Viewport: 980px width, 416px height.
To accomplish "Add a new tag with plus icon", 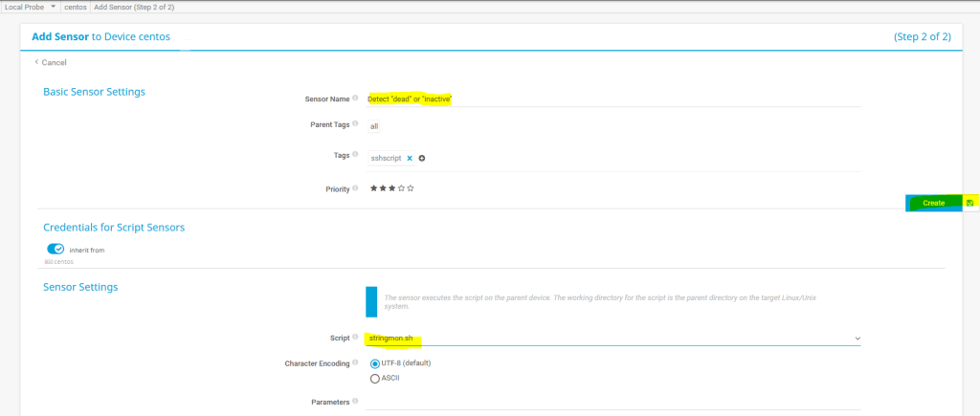I will (421, 158).
